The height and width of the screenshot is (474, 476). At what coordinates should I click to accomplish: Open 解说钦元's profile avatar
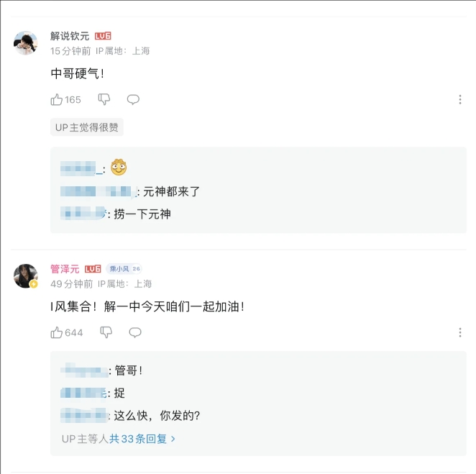(26, 43)
